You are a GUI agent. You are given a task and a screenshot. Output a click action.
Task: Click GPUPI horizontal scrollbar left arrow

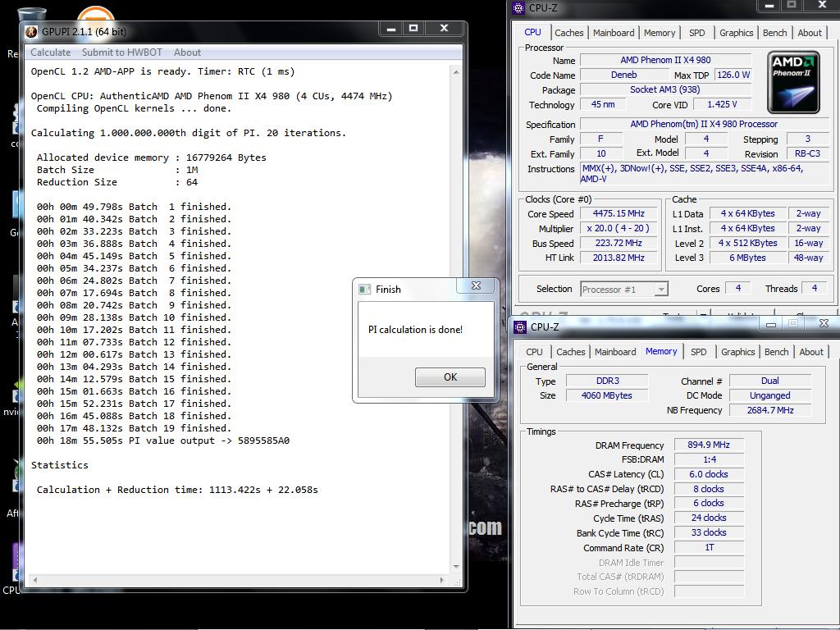pyautogui.click(x=35, y=580)
